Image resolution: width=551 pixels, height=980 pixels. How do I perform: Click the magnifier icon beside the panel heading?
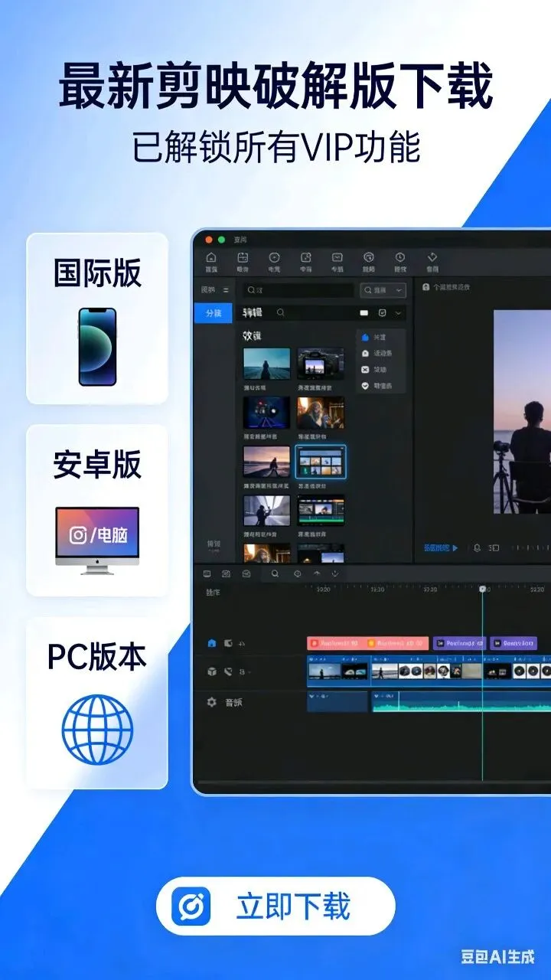[281, 313]
